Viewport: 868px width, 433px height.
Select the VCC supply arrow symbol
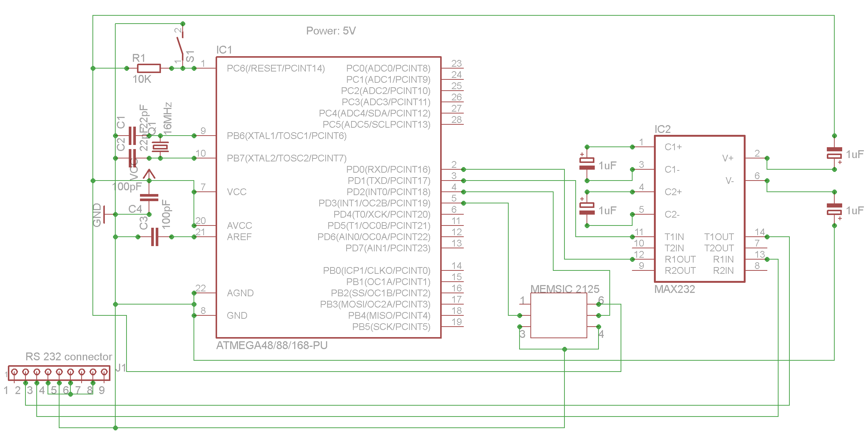[149, 175]
